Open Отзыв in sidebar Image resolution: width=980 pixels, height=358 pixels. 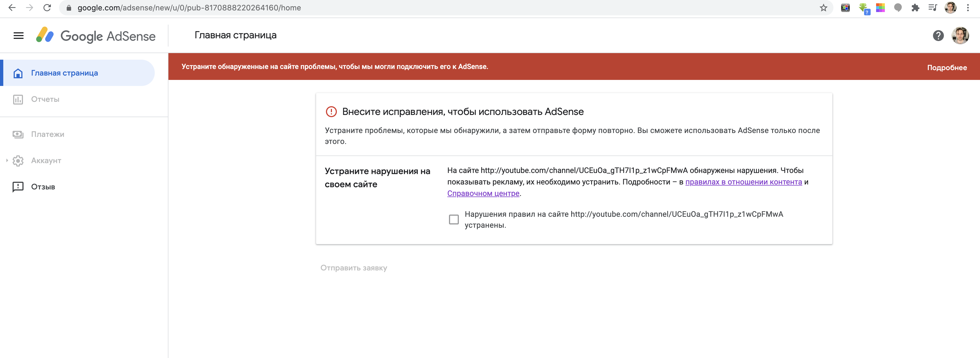(x=43, y=187)
